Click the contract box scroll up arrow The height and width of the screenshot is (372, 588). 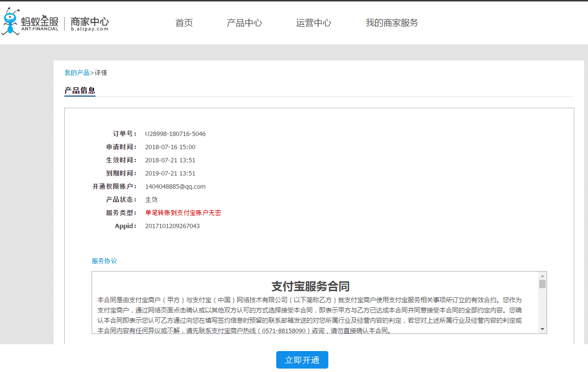pyautogui.click(x=542, y=275)
